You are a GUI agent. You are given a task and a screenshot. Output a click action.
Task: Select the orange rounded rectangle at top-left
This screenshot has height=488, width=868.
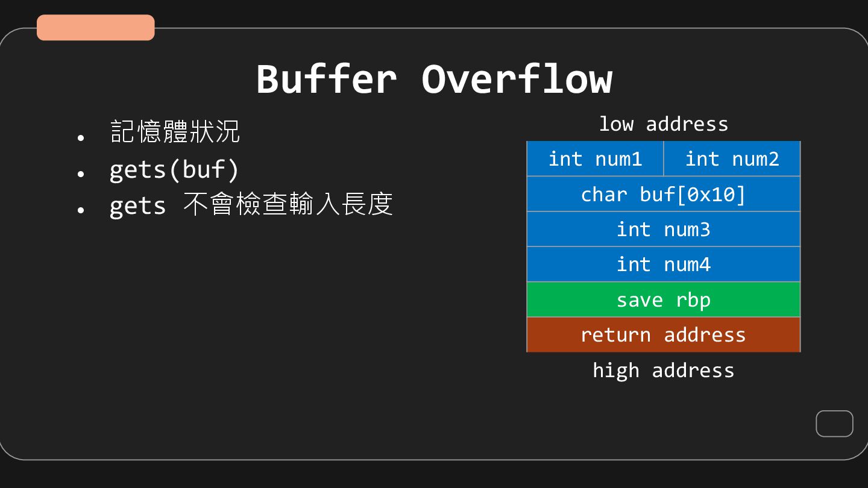[96, 28]
